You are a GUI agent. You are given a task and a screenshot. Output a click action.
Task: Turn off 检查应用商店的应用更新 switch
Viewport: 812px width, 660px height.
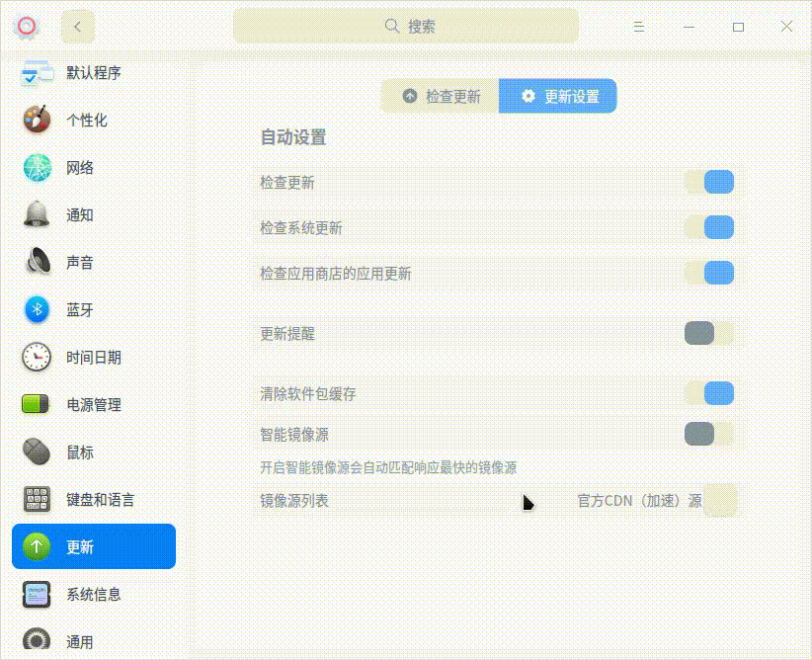click(709, 273)
